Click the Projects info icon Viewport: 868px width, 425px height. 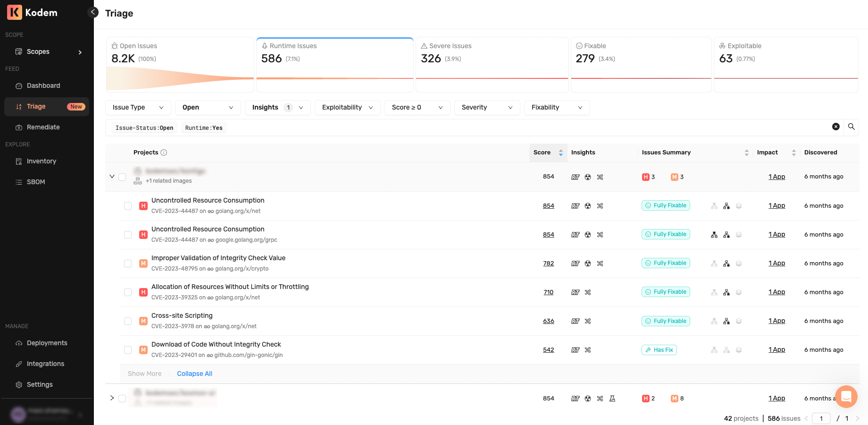[164, 153]
